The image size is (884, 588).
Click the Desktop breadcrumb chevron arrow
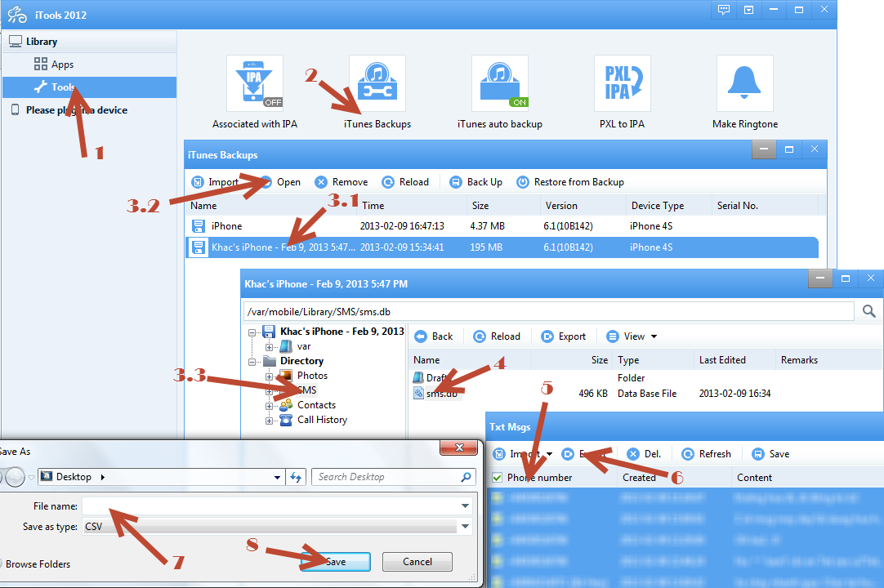pyautogui.click(x=103, y=477)
